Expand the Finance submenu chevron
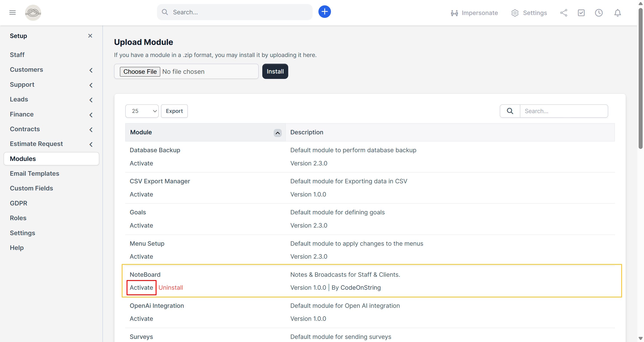644x342 pixels. point(91,115)
